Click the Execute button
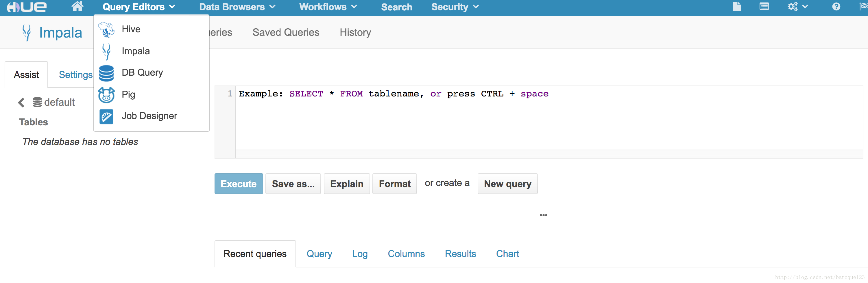The image size is (868, 283). 239,184
